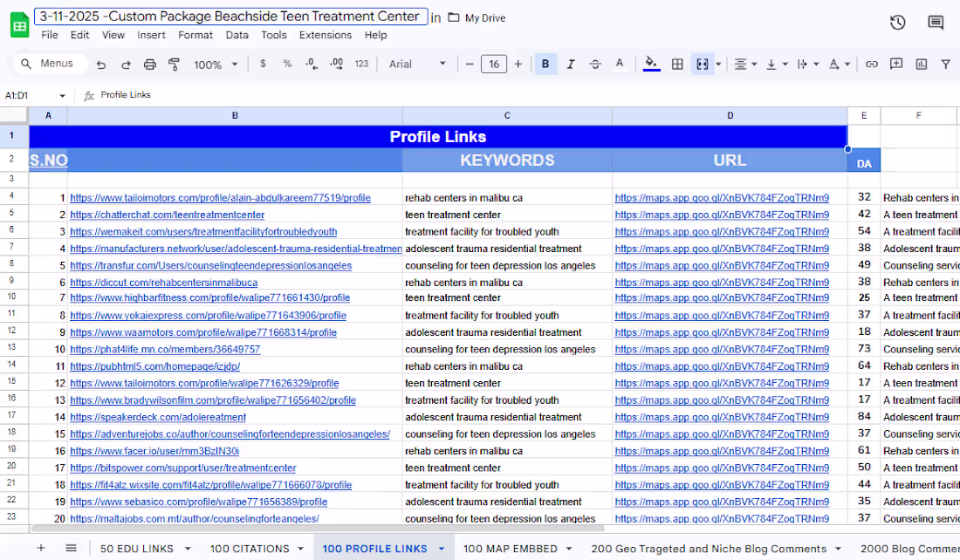This screenshot has height=560, width=960.
Task: Open the all sheets list icon
Action: coord(71,548)
